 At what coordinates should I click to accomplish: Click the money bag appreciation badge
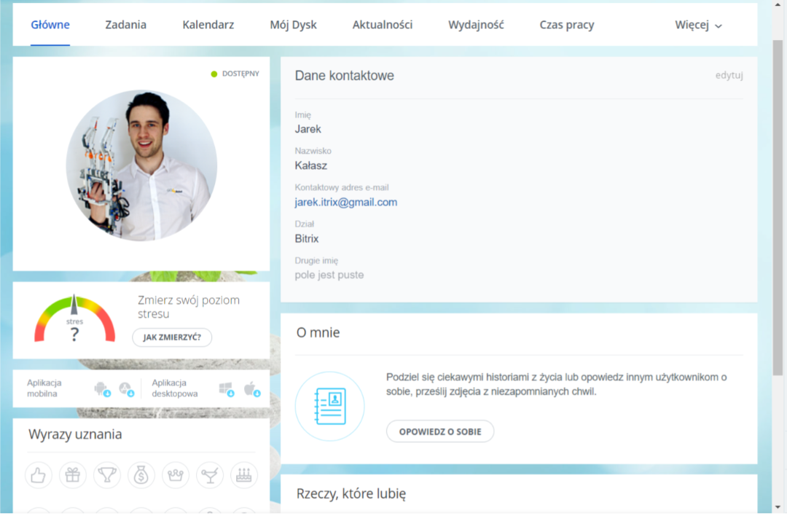[x=141, y=475]
